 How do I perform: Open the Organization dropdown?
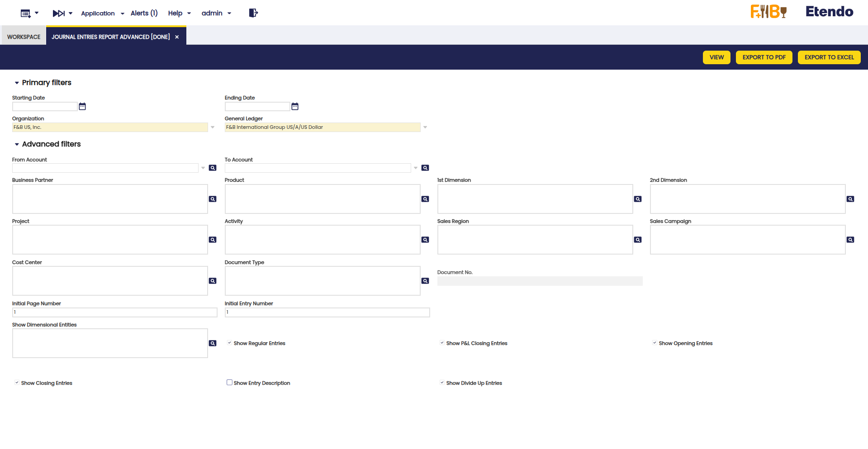pyautogui.click(x=213, y=128)
